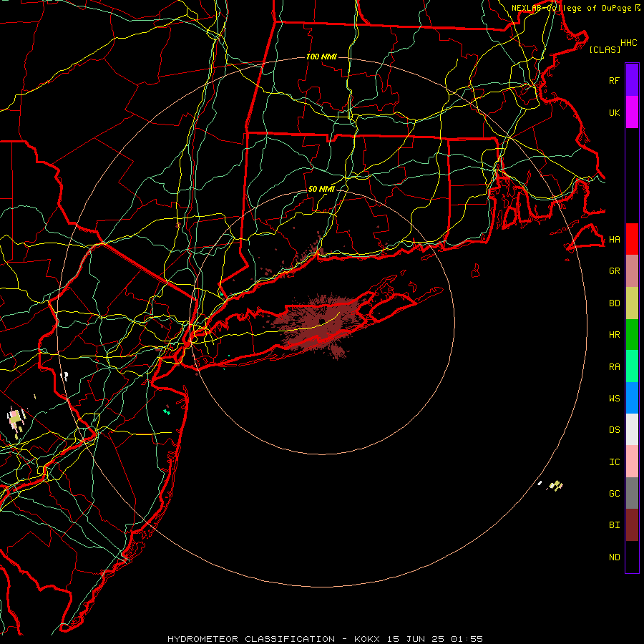Viewport: 644px width, 644px height.
Task: Click the "[CLAS]" units label
Action: click(605, 49)
